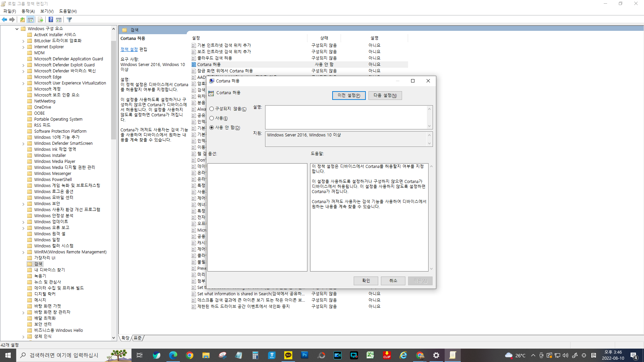The image size is (644, 362).
Task: Open KakaoTalk from the taskbar
Action: pyautogui.click(x=288, y=355)
